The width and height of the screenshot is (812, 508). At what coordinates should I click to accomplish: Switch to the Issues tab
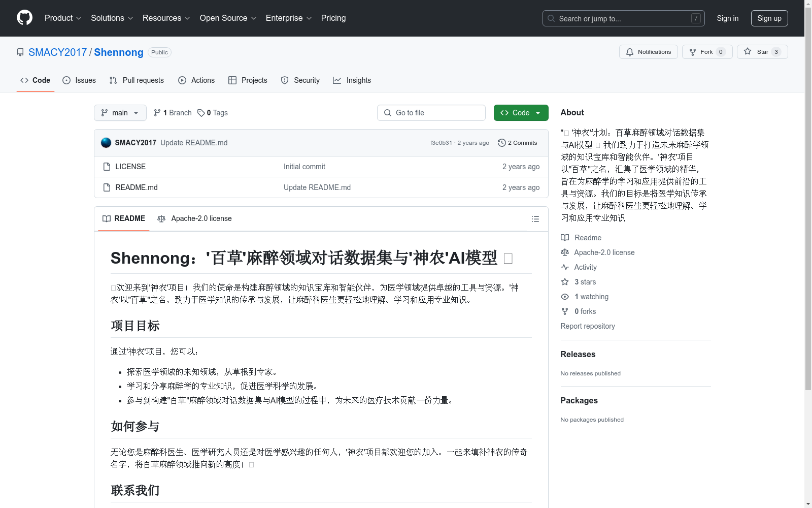[x=79, y=80]
